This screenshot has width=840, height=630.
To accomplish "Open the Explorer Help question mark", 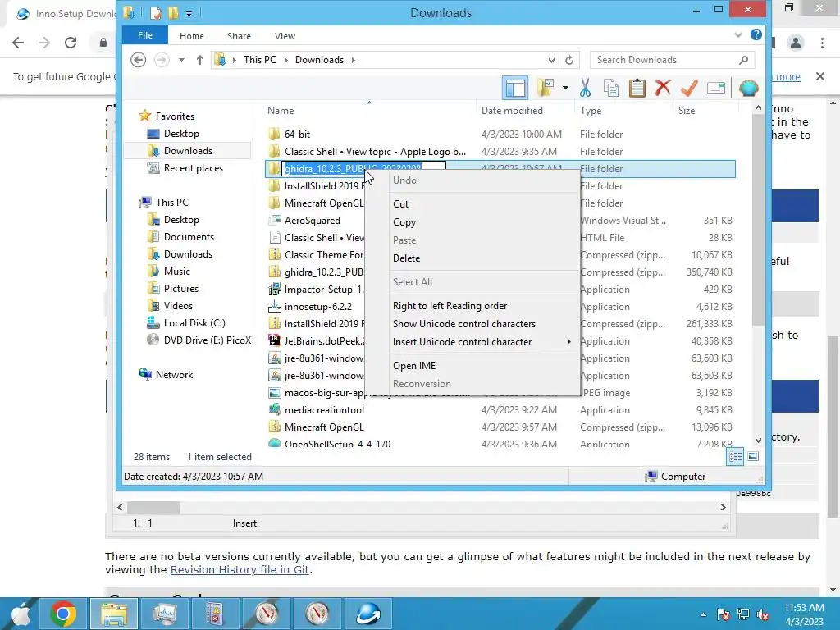I will pyautogui.click(x=756, y=34).
